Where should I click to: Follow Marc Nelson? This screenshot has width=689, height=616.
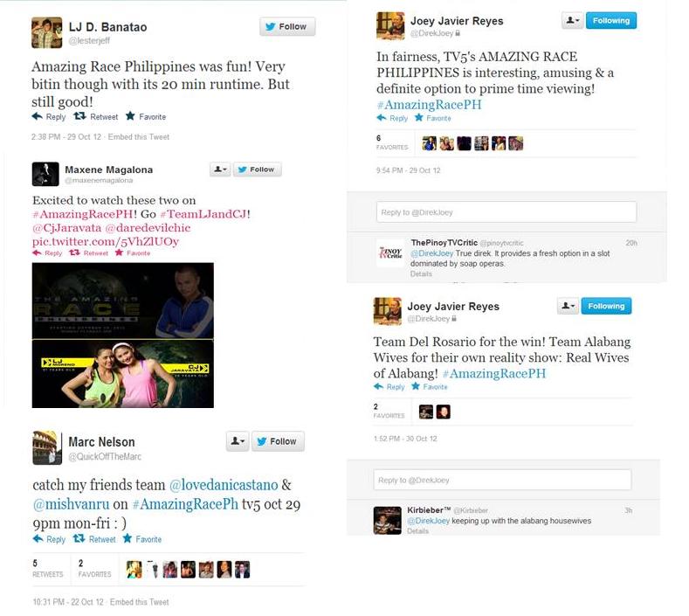pos(278,441)
